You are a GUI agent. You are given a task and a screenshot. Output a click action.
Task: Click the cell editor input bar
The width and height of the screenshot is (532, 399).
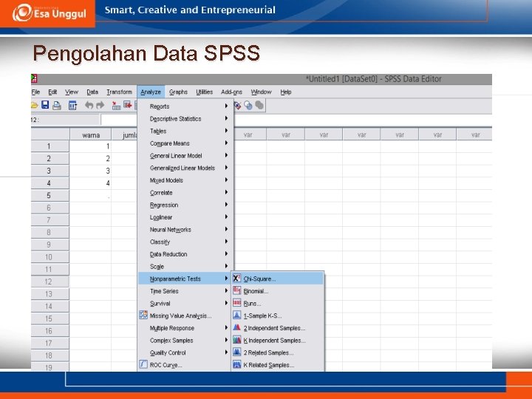click(296, 120)
